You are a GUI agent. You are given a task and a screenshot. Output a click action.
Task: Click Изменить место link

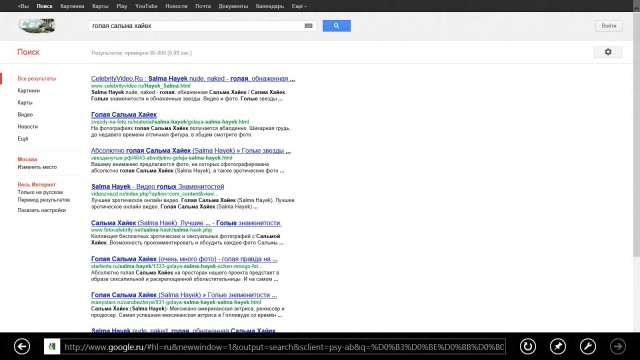click(x=37, y=167)
